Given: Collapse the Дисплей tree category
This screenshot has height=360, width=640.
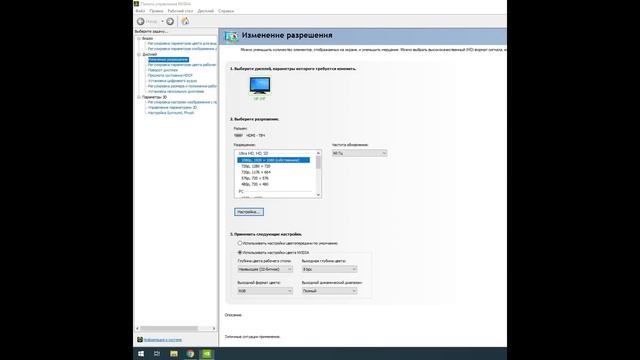Looking at the screenshot, I should coord(139,54).
